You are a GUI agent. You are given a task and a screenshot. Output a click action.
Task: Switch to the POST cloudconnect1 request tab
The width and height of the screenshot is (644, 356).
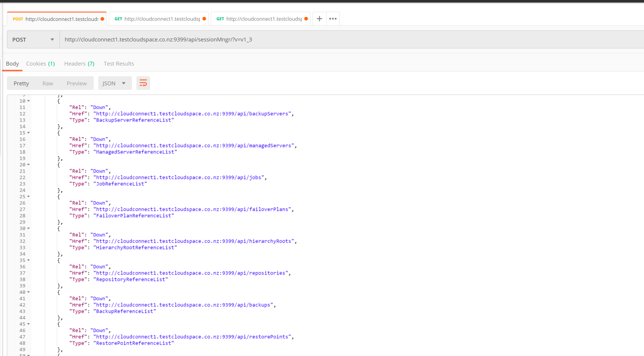coord(57,19)
